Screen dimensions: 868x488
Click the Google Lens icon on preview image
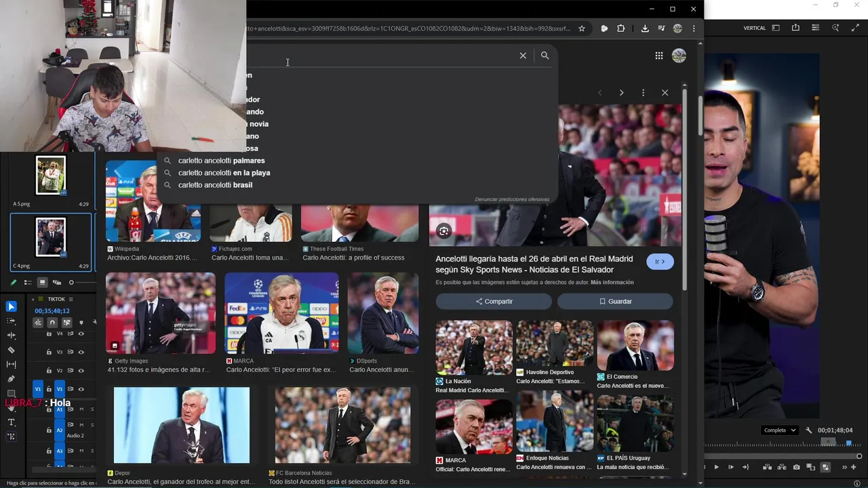click(x=443, y=231)
